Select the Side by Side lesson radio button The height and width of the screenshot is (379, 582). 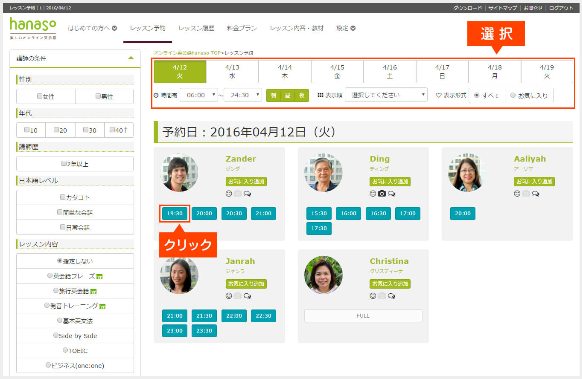coord(56,335)
